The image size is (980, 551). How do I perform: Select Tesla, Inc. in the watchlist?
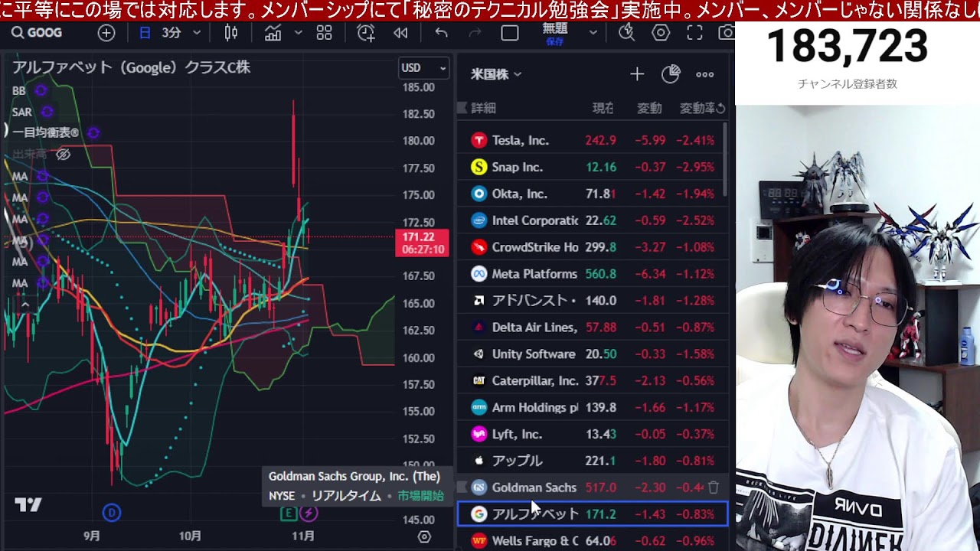tap(521, 141)
